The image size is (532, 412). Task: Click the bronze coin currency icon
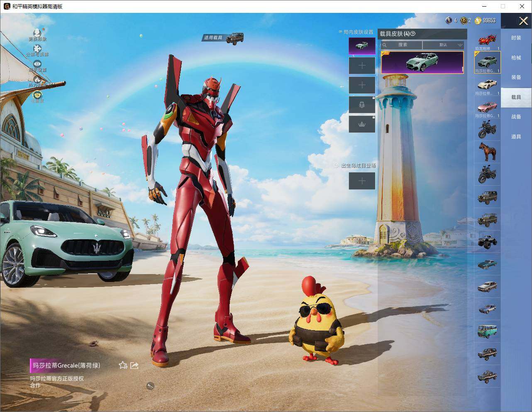click(x=464, y=20)
